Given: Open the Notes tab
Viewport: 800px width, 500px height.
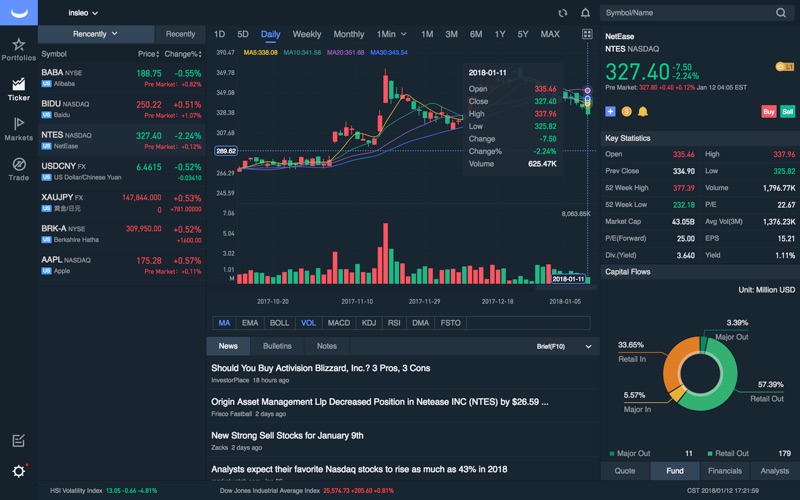Looking at the screenshot, I should [327, 346].
